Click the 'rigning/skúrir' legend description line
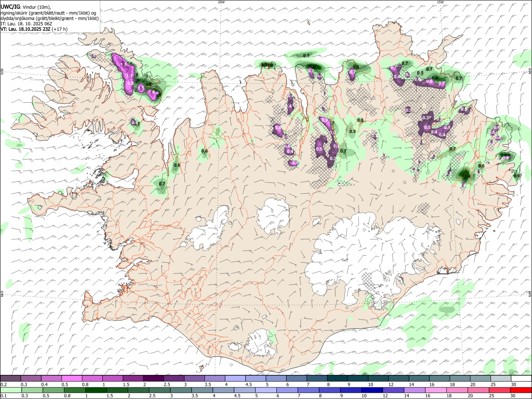Viewport: 532px width, 399px height. click(x=49, y=13)
